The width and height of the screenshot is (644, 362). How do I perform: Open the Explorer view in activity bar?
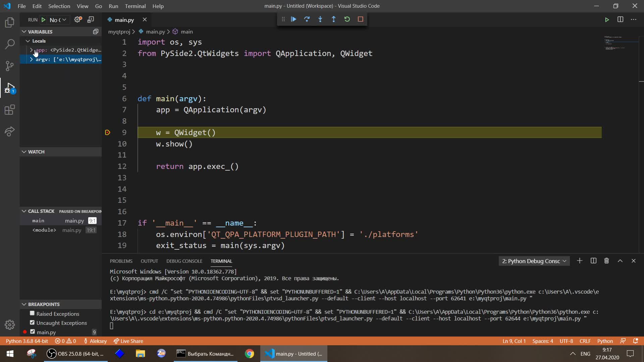(x=10, y=22)
